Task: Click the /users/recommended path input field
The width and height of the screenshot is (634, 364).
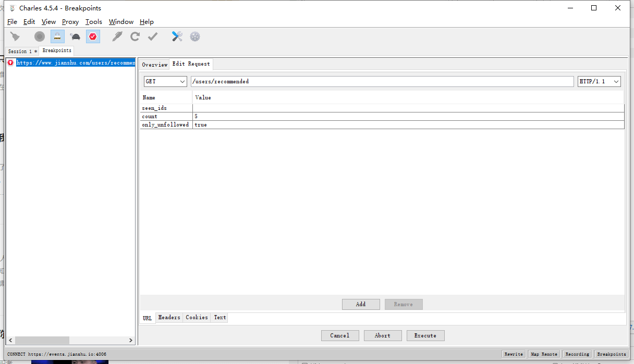Action: click(382, 82)
